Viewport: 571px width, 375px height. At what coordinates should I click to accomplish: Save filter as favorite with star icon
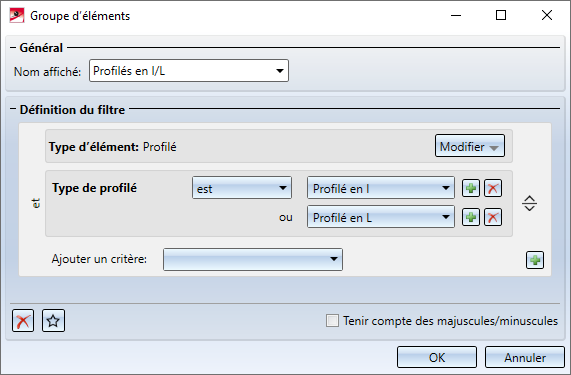[54, 321]
